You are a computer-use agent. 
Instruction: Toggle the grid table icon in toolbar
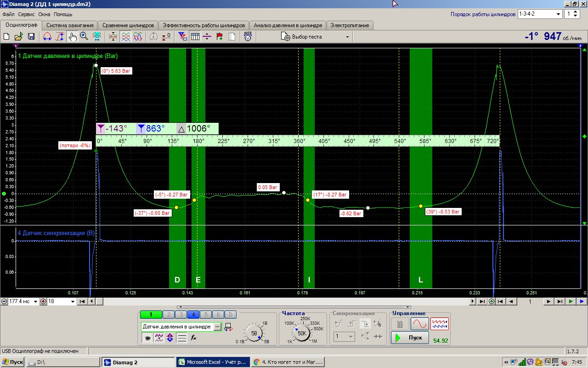point(195,37)
